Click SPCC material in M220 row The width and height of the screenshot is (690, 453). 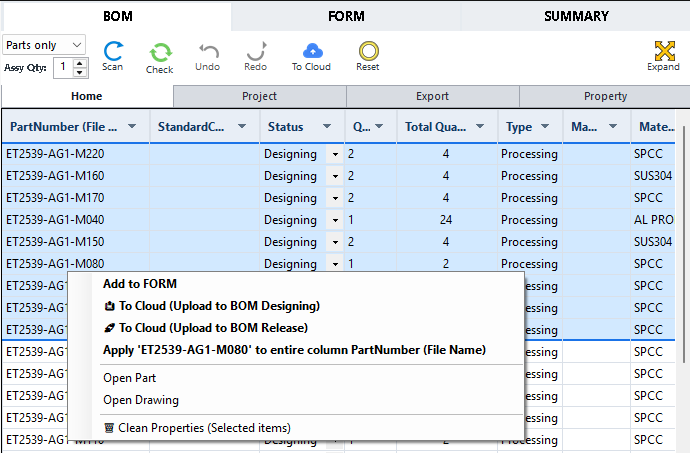653,154
